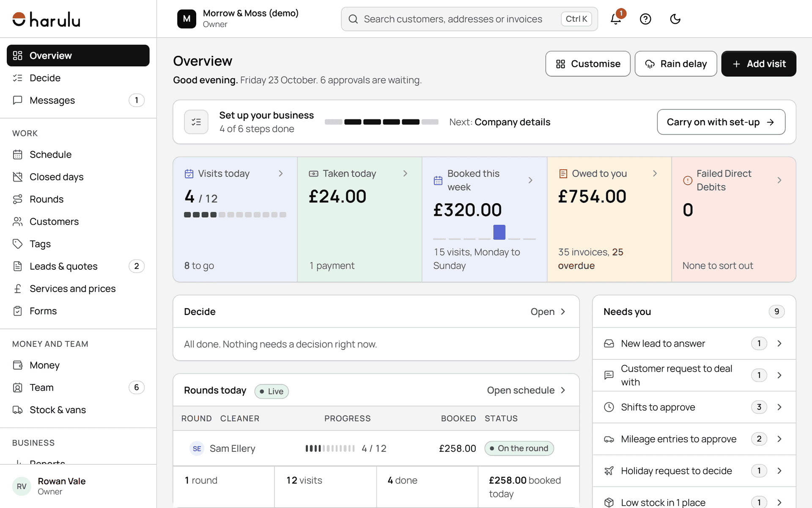This screenshot has width=812, height=508.
Task: Expand the Owed to you card chevron
Action: tap(655, 174)
